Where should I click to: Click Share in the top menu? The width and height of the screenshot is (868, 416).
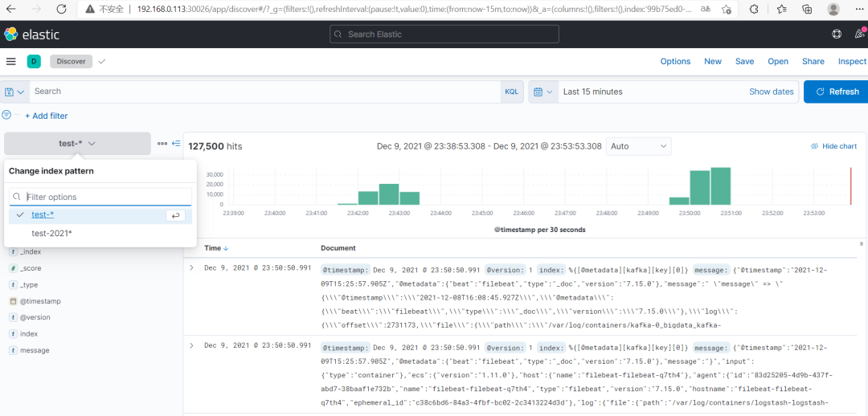(813, 61)
